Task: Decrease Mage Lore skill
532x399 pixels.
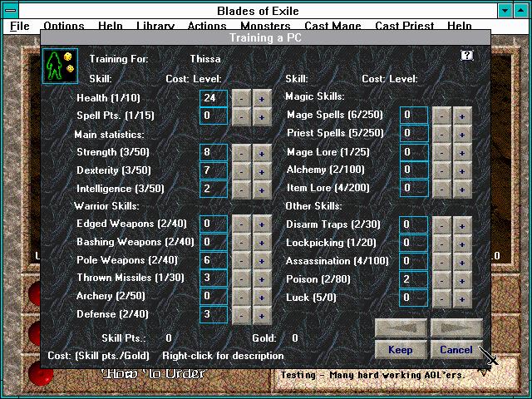Action: click(x=441, y=153)
